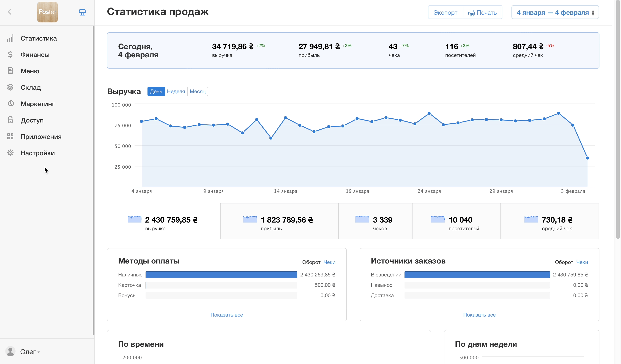Click the last data point on revenue chart
The height and width of the screenshot is (364, 621).
point(587,158)
